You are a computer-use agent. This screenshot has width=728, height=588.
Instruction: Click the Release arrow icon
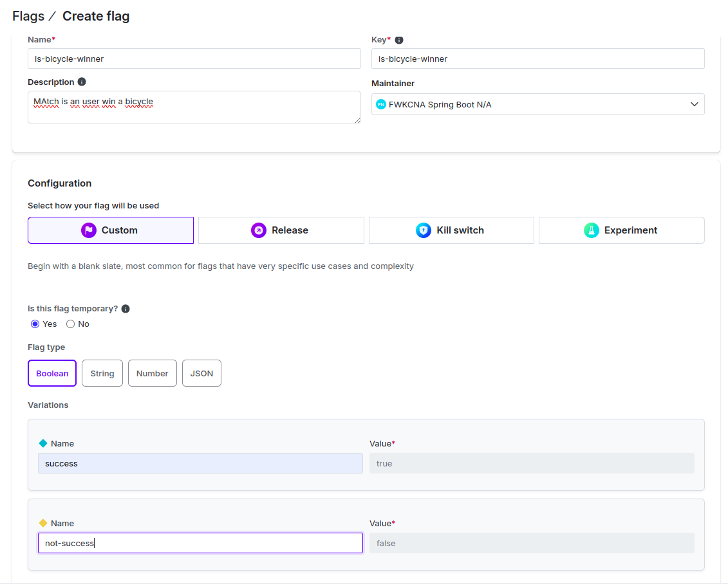tap(259, 230)
